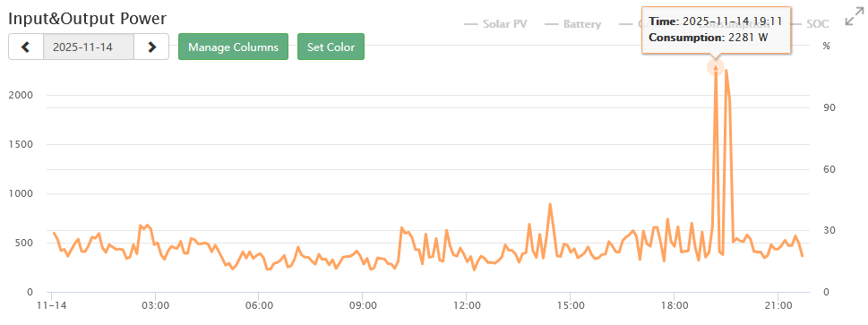The image size is (868, 325).
Task: Click the second tall spike after 19:11
Action: (x=726, y=71)
